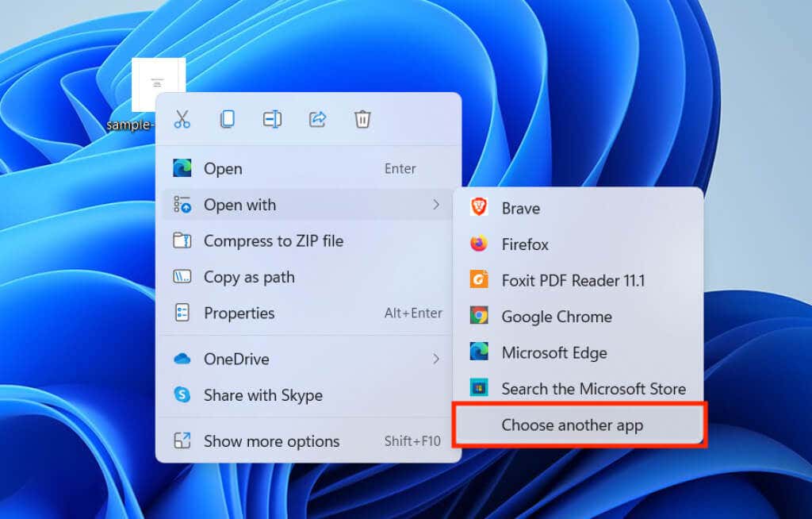Select Foxit PDF Reader 11.1
This screenshot has height=519, width=812.
click(x=573, y=280)
